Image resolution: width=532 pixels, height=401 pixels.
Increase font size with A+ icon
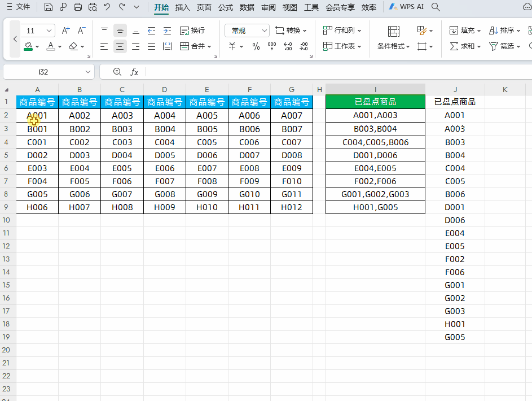[x=65, y=30]
